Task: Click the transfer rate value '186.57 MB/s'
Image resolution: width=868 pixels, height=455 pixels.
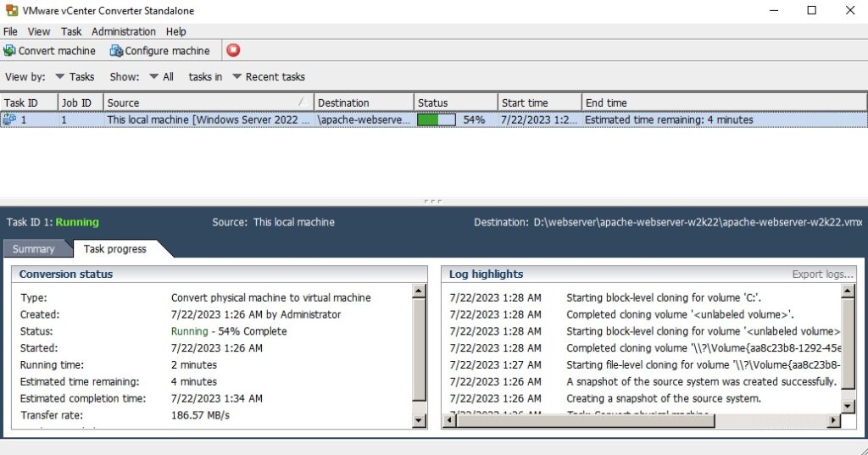Action: tap(200, 415)
